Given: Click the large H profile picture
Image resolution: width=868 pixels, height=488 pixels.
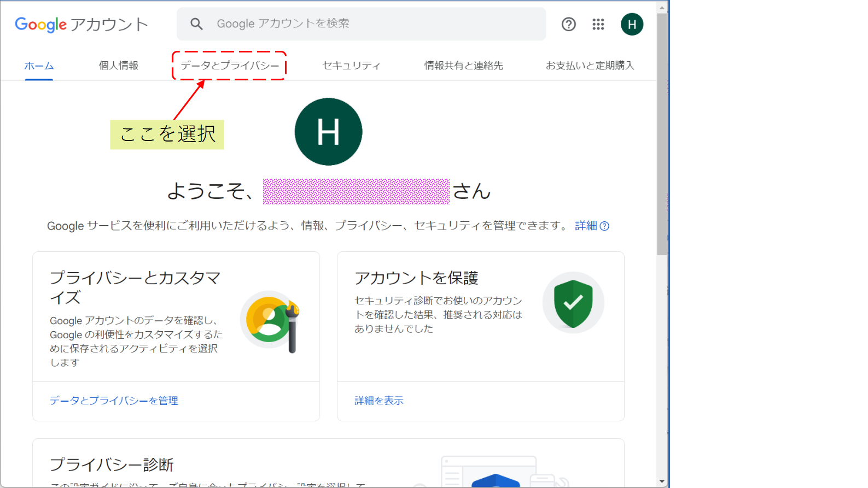Looking at the screenshot, I should pos(328,132).
